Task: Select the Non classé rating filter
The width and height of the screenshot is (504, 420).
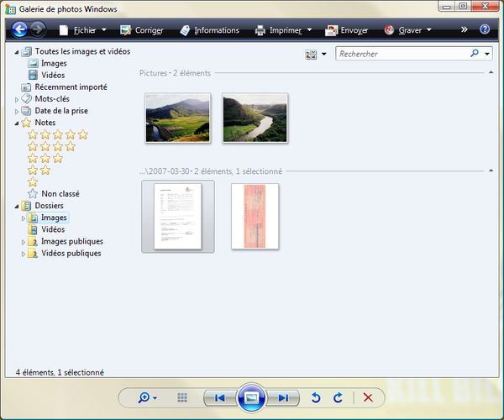Action: point(60,194)
